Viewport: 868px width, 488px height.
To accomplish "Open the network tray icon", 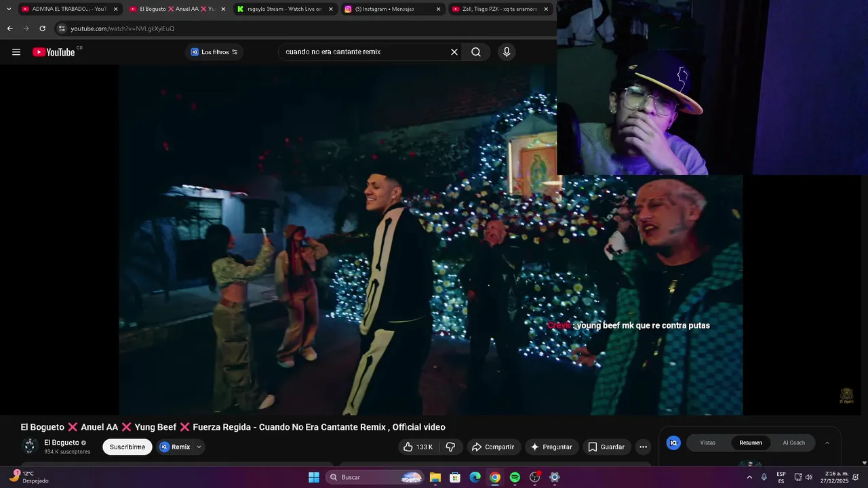I will pyautogui.click(x=797, y=477).
